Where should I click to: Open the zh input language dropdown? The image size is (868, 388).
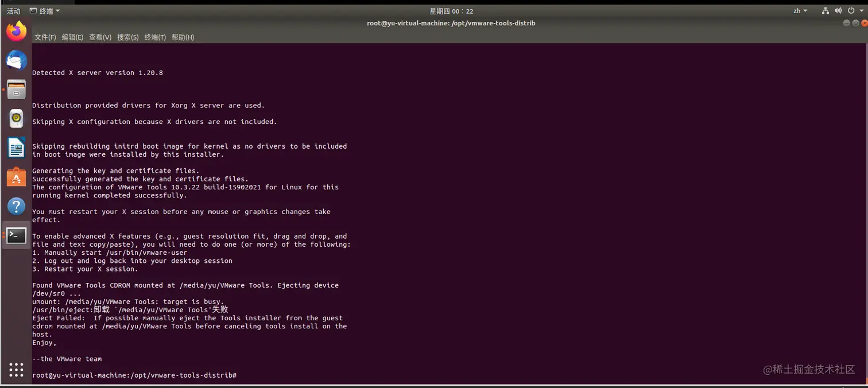[800, 11]
